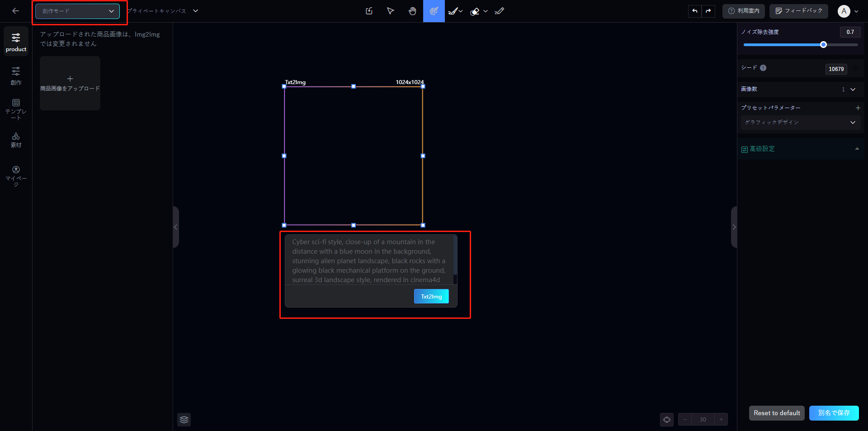Switch to the テンプレート sidebar tab
The height and width of the screenshot is (431, 868).
coord(16,109)
